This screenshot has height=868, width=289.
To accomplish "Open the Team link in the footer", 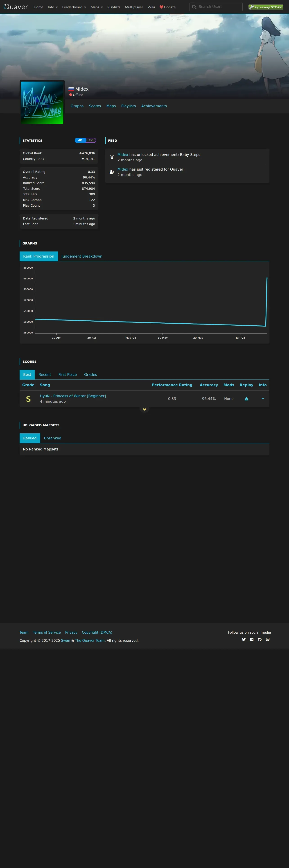I will [24, 633].
